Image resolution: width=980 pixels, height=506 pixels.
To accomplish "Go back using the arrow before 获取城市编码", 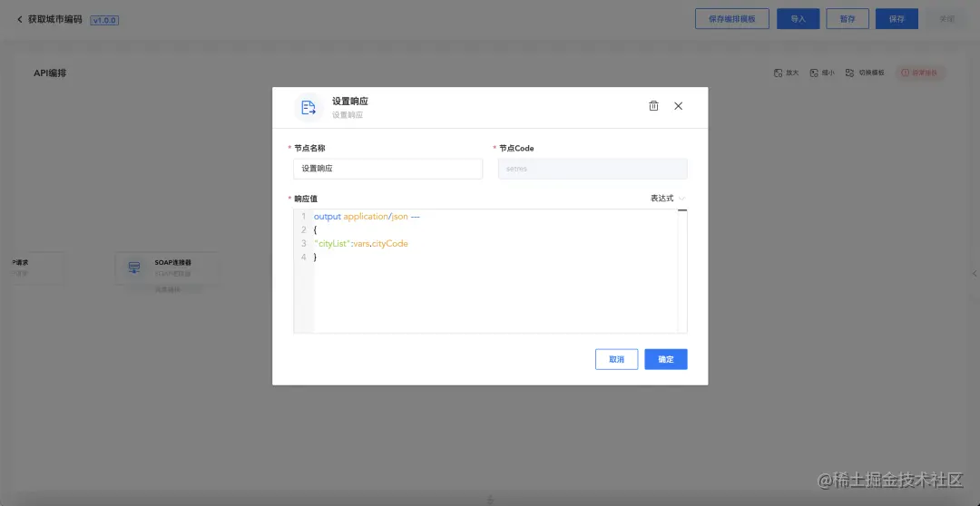I will pos(19,19).
